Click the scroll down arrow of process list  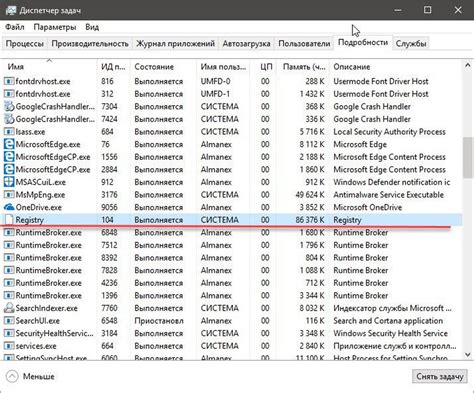point(467,355)
